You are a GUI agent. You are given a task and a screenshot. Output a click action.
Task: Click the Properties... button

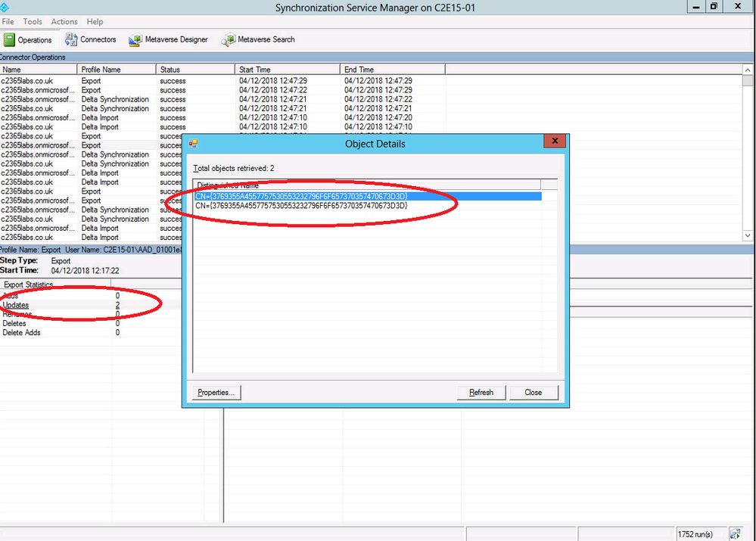coord(216,393)
